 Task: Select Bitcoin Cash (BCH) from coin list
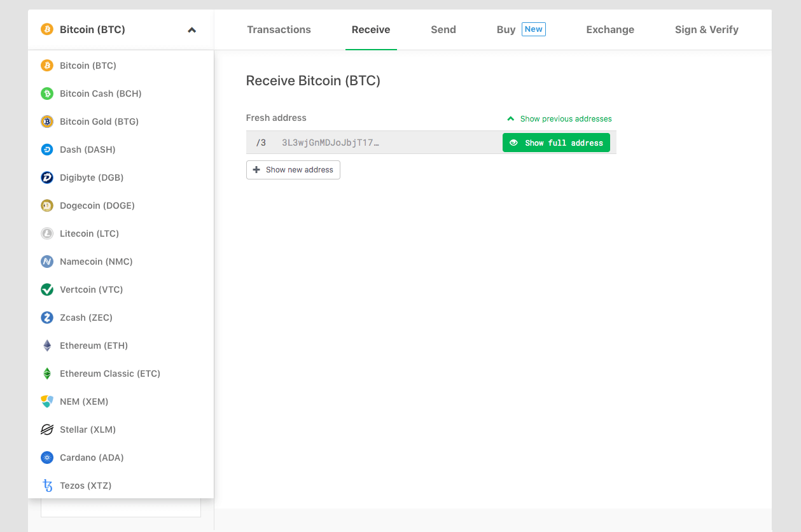[x=121, y=94]
